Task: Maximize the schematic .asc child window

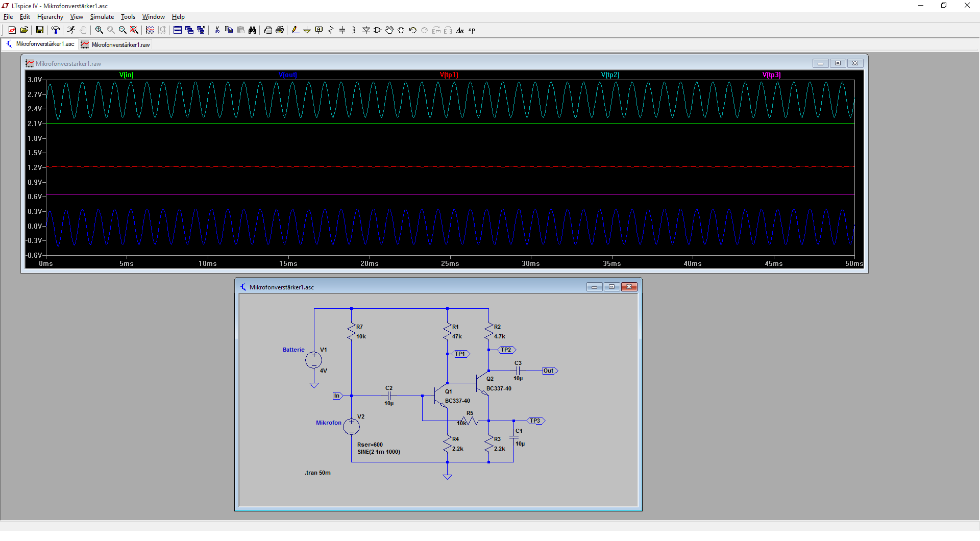Action: tap(611, 287)
